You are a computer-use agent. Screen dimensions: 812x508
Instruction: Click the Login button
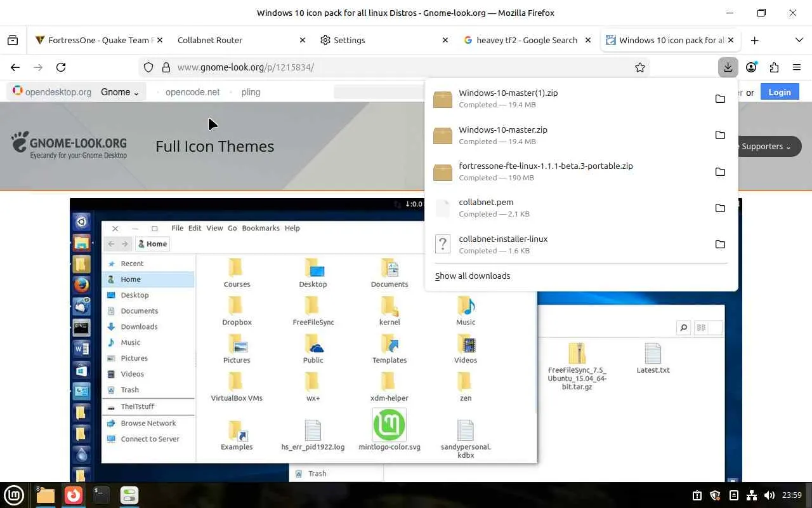[779, 92]
